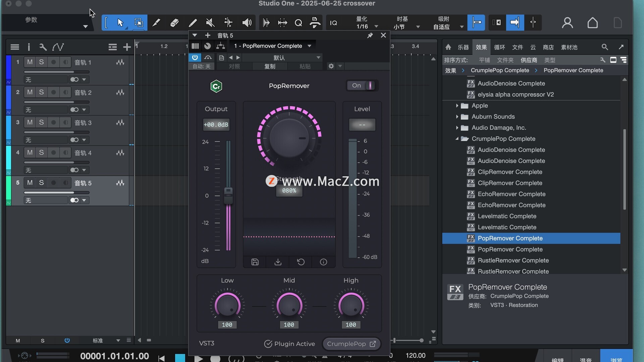Viewport: 644px width, 362px height.
Task: Select the Arrow tool in toolbar
Action: (x=120, y=23)
